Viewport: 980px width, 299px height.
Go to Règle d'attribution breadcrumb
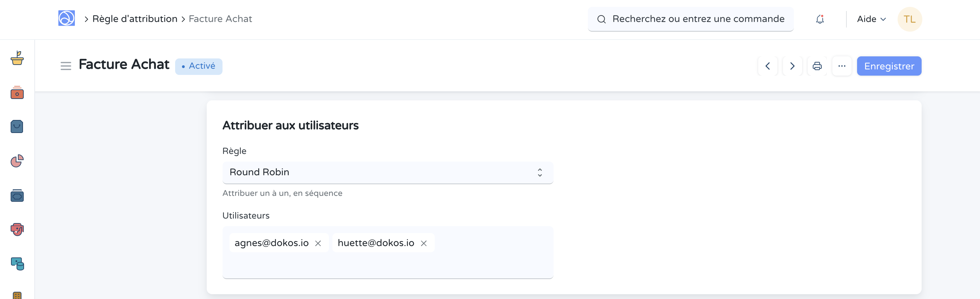point(135,19)
